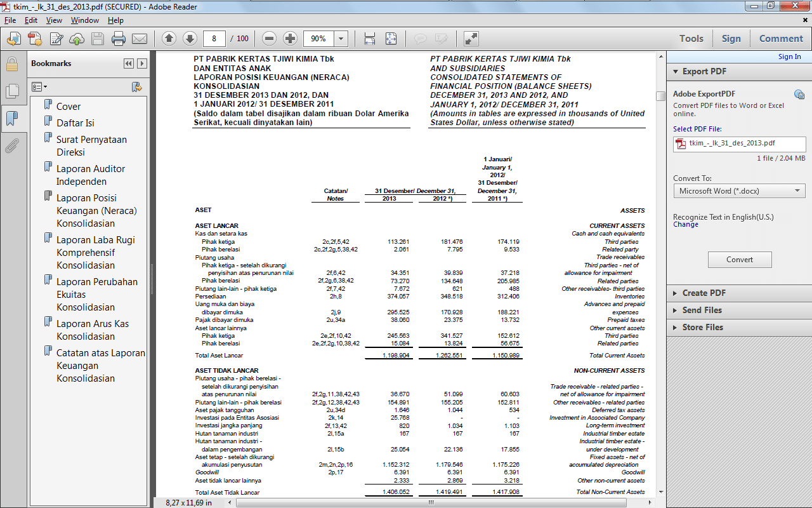
Task: Click the read mode expand icon
Action: (x=471, y=39)
